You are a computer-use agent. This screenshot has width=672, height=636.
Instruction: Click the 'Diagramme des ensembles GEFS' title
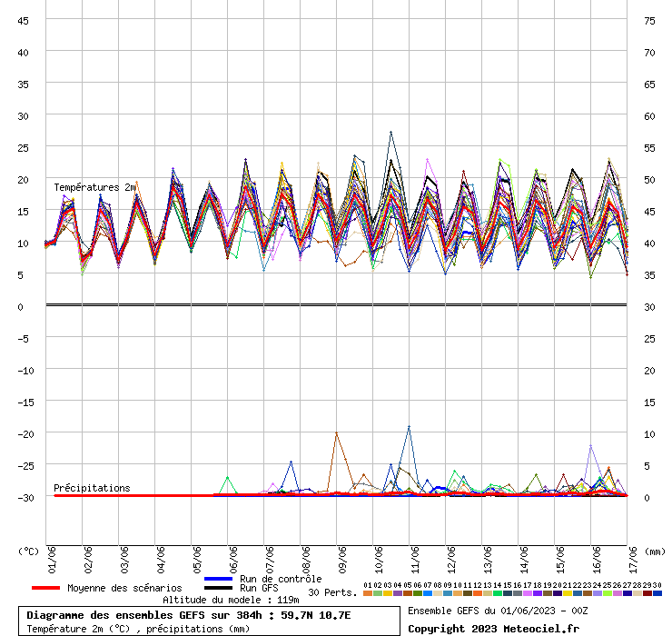click(115, 615)
